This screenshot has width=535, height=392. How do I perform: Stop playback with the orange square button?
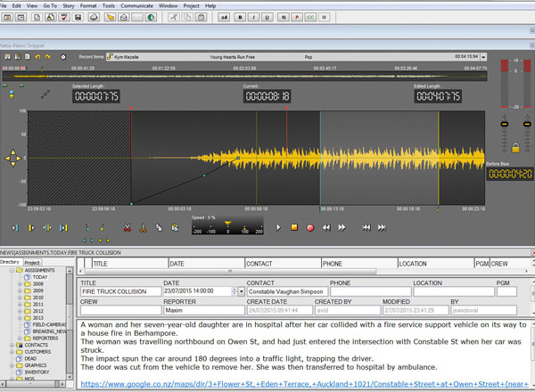(294, 227)
